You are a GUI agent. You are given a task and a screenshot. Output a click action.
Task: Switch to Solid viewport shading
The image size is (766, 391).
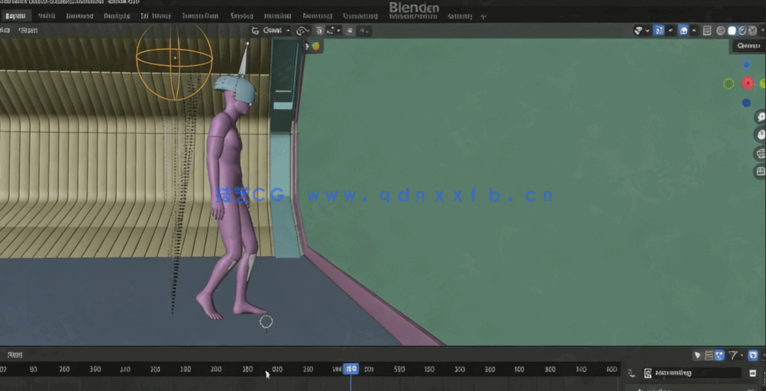(732, 31)
